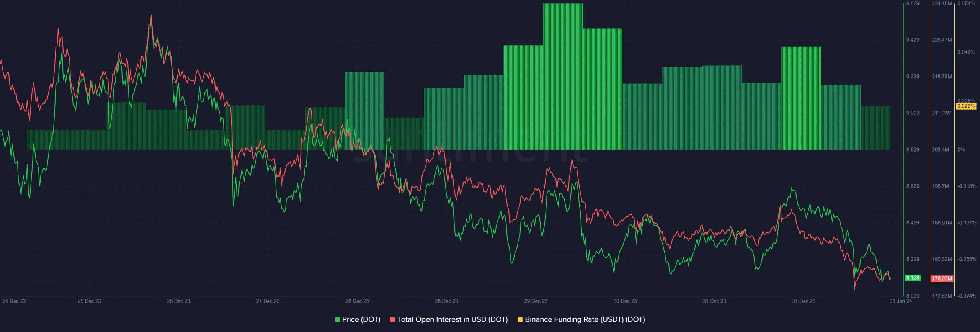The height and width of the screenshot is (332, 980).
Task: Click the 8.429 price axis value
Action: click(913, 222)
